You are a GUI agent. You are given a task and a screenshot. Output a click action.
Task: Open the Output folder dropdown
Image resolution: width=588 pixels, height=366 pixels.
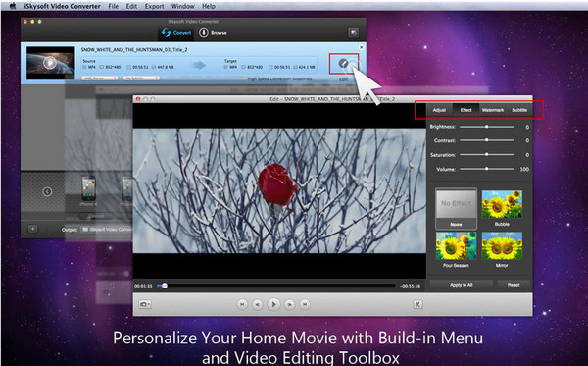click(107, 230)
